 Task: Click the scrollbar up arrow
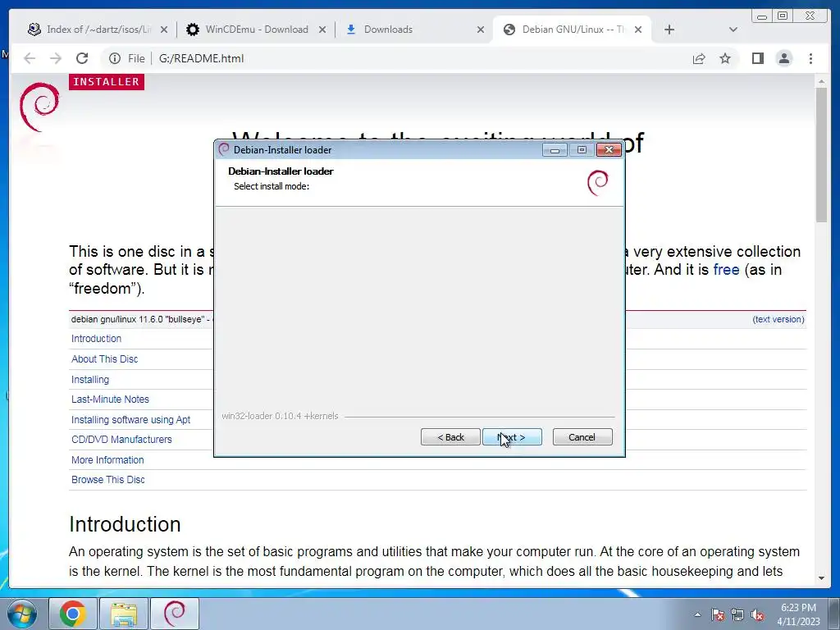pos(821,81)
